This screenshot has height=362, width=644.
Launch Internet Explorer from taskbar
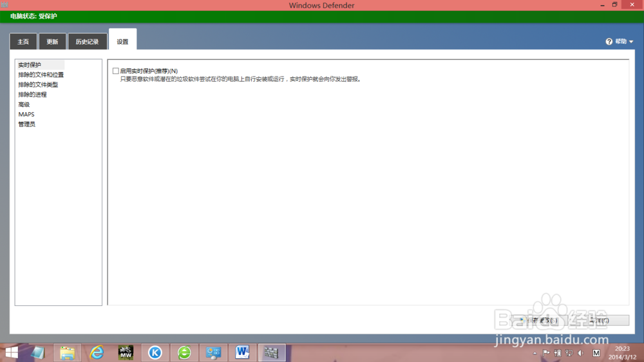click(x=97, y=352)
